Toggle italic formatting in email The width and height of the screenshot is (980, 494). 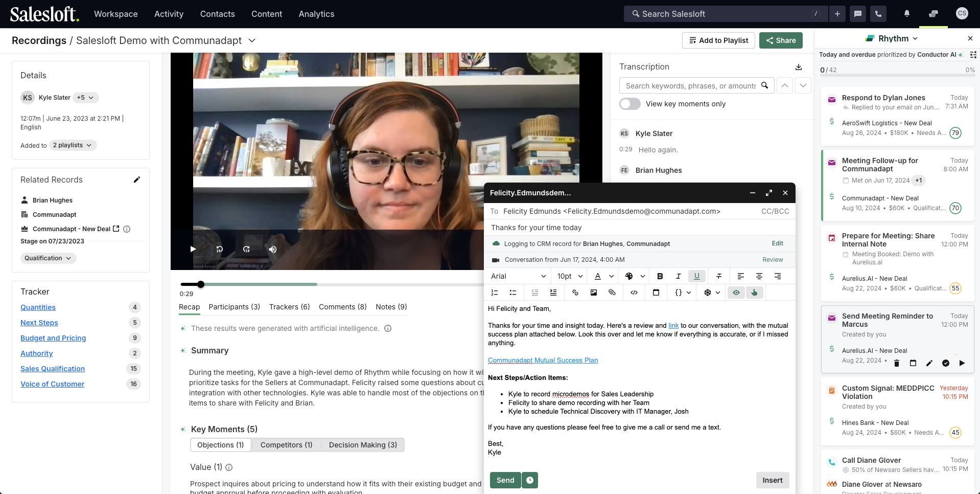[x=678, y=276]
